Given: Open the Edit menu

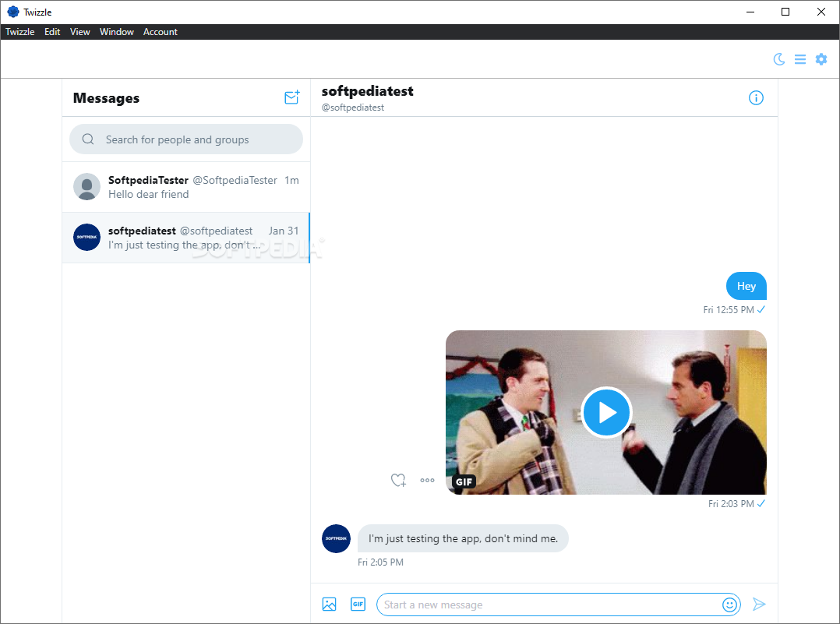Looking at the screenshot, I should [x=52, y=32].
